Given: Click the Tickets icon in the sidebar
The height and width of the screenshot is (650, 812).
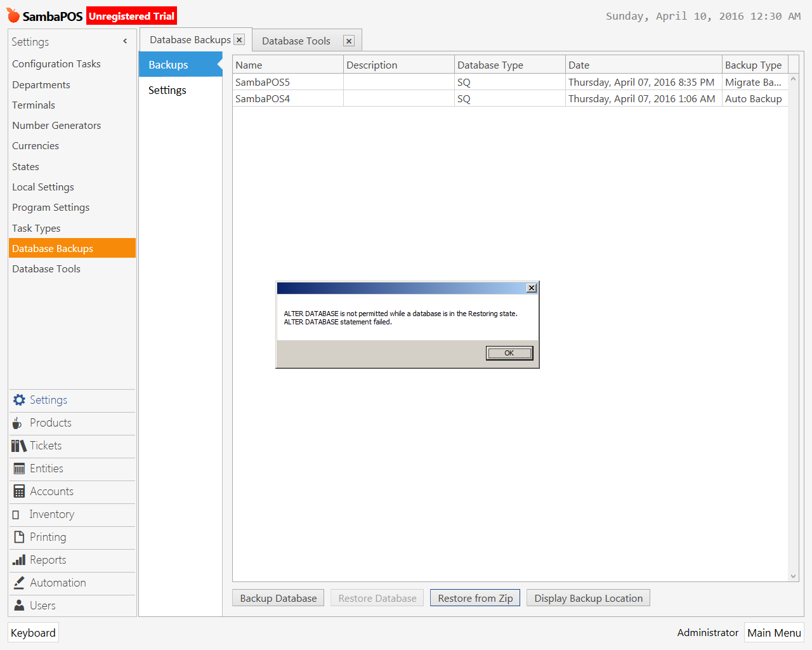Looking at the screenshot, I should click(18, 446).
